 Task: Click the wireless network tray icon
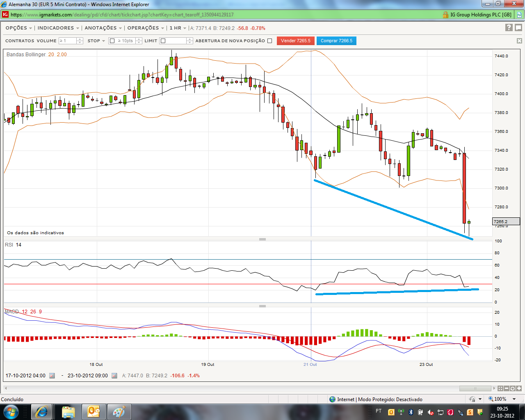pos(401,412)
